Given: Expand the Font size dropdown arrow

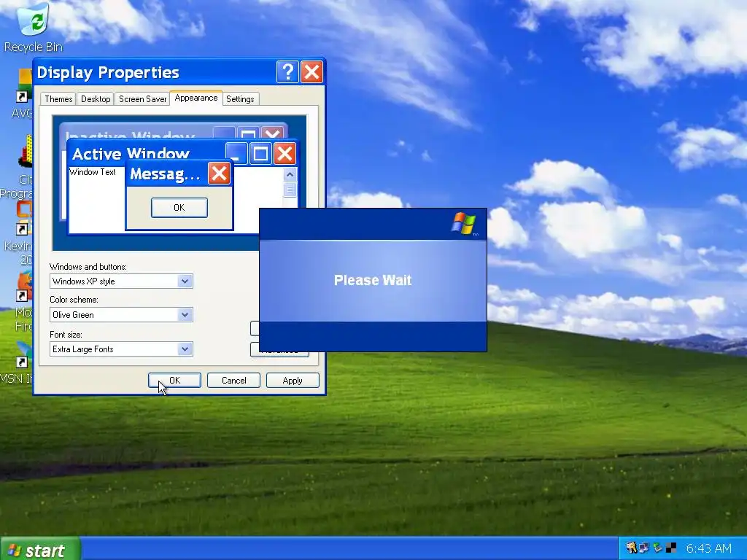Looking at the screenshot, I should (x=185, y=349).
